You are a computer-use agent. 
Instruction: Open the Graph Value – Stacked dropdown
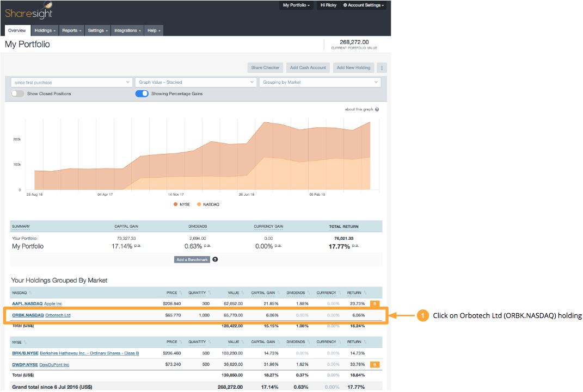coord(195,83)
